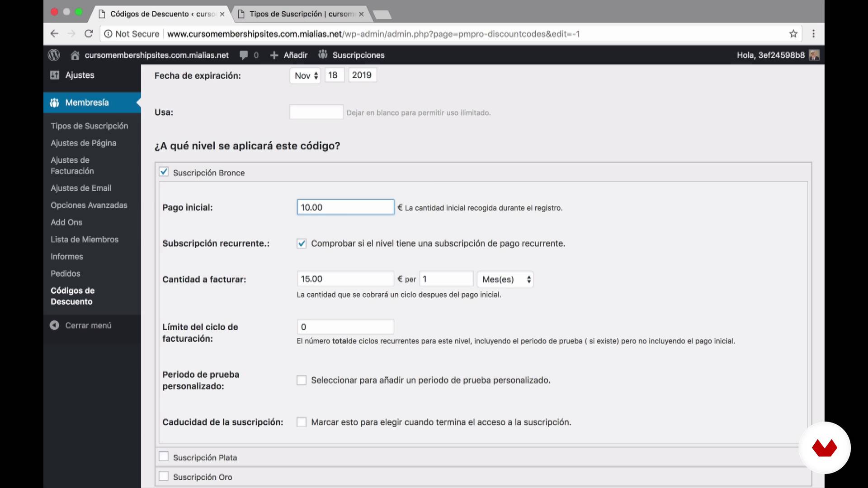Click the Not Secure info icon
The width and height of the screenshot is (868, 488).
(x=108, y=34)
